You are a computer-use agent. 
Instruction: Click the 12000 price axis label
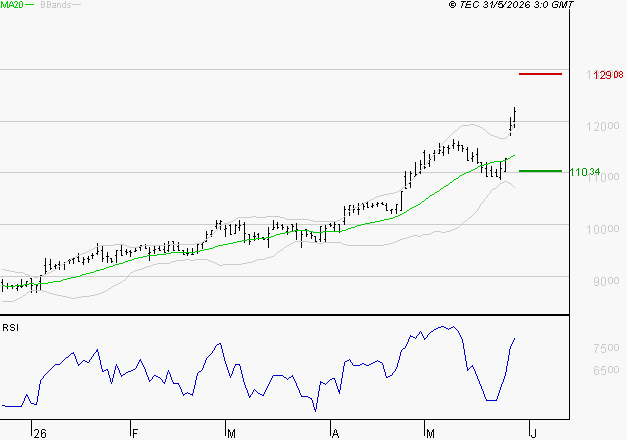point(603,126)
